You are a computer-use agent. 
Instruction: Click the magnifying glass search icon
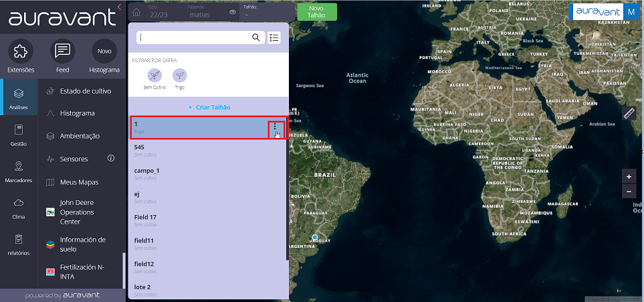255,37
